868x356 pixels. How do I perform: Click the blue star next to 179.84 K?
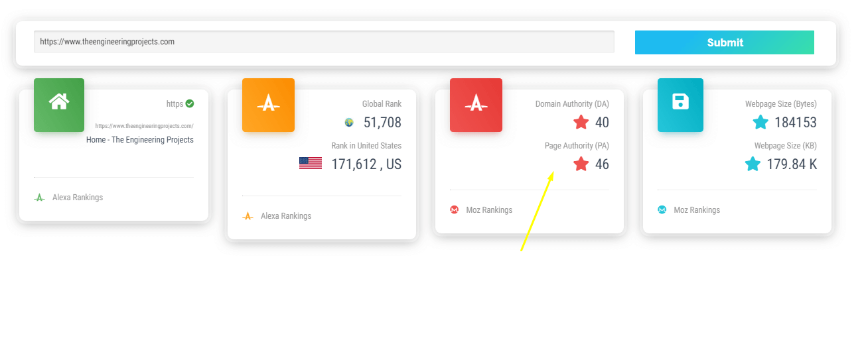point(753,164)
